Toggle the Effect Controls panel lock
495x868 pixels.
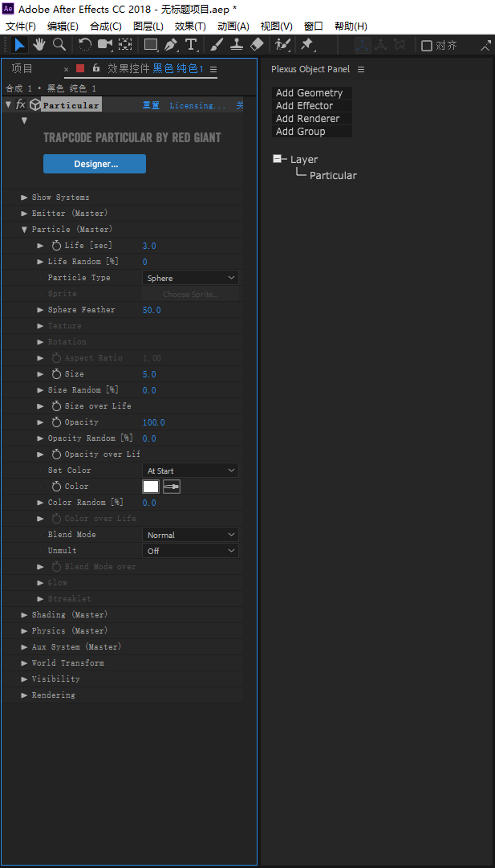[x=95, y=67]
